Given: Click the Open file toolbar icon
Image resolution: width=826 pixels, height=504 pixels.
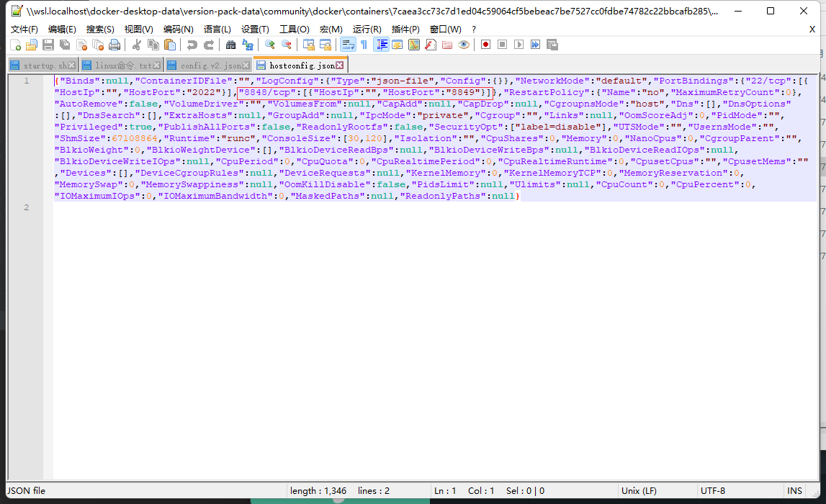Looking at the screenshot, I should pyautogui.click(x=32, y=45).
